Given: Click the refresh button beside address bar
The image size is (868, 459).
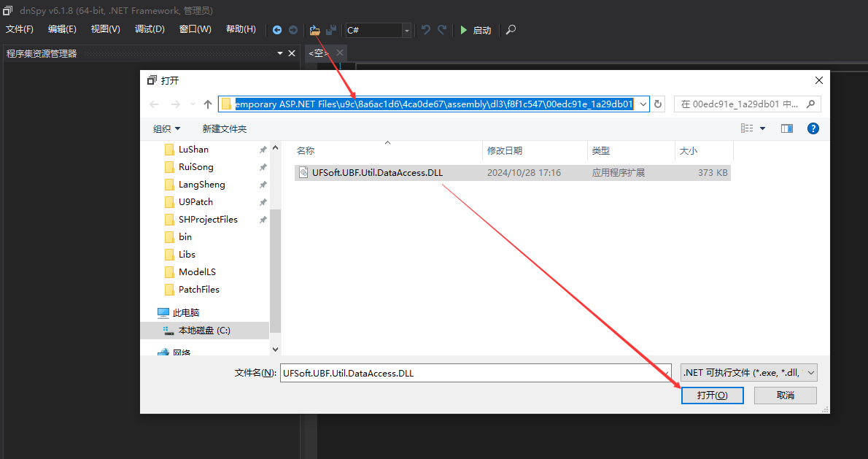Looking at the screenshot, I should [658, 104].
